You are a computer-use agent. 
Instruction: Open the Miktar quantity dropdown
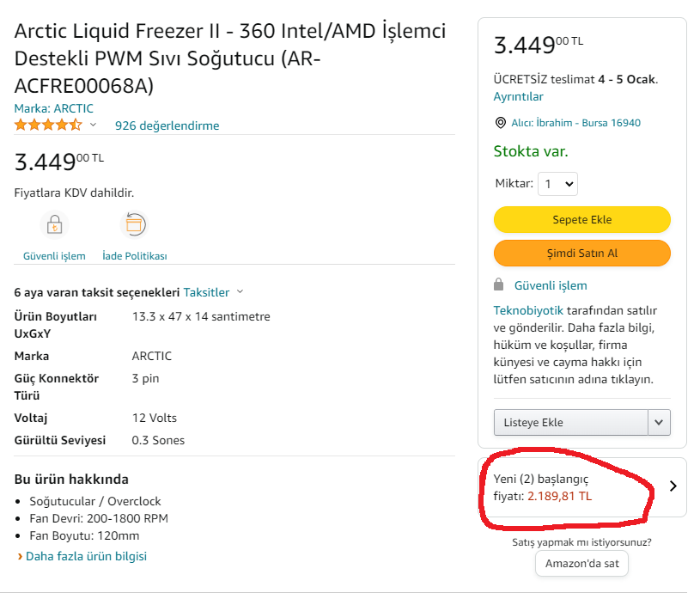tap(557, 184)
